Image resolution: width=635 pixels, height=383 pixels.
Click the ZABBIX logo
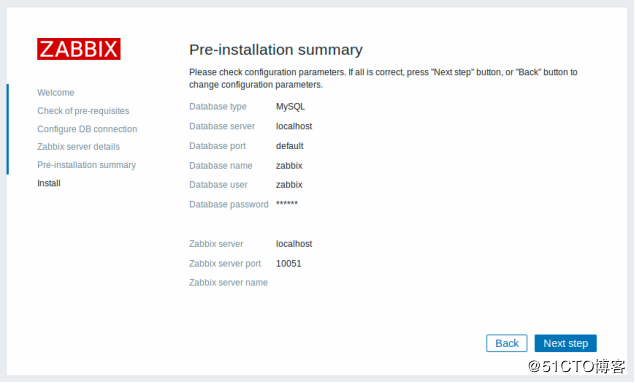coord(79,49)
